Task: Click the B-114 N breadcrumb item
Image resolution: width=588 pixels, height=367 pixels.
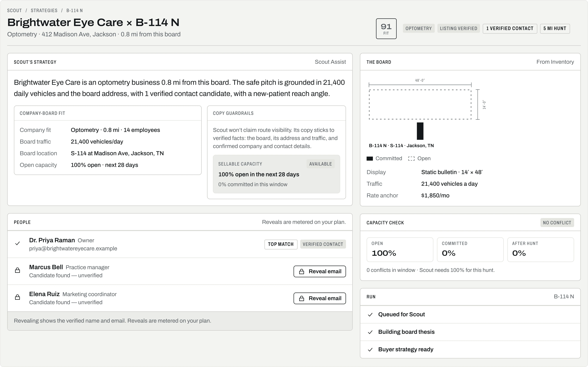Action: point(75,10)
